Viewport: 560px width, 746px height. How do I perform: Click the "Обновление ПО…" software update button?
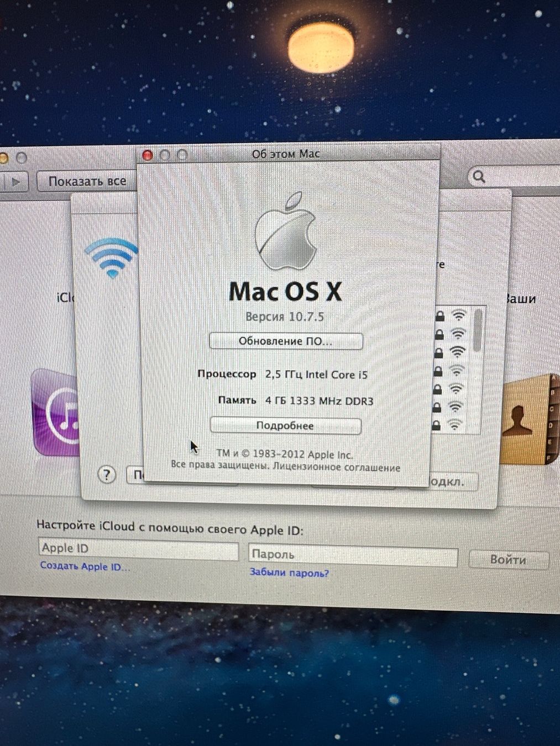[x=286, y=341]
